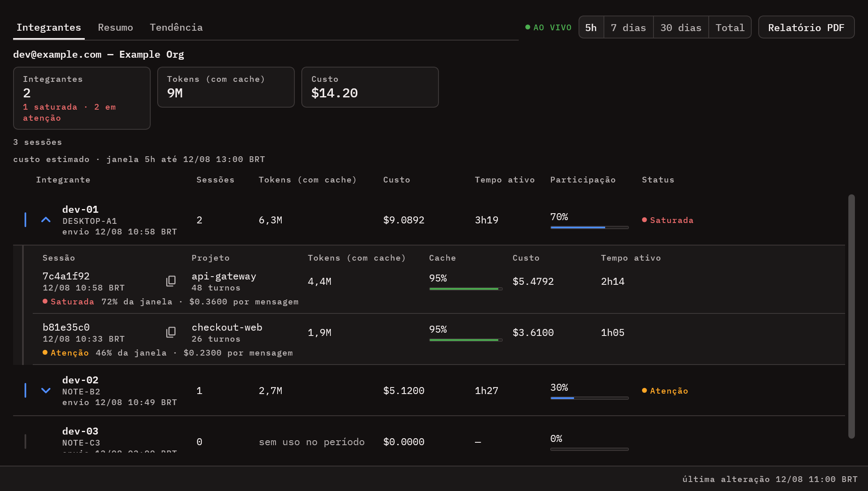Click dev-01 participation bar at 70%
The width and height of the screenshot is (868, 491).
coord(589,227)
